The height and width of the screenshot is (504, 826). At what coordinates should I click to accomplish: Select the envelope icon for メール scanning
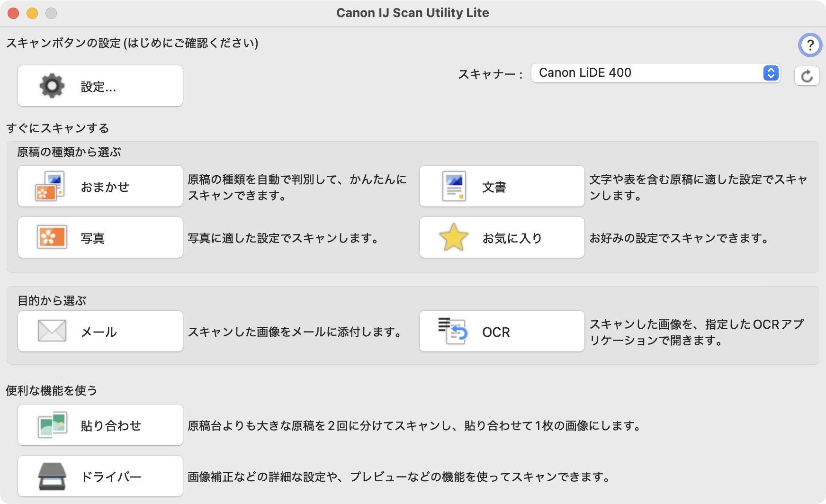point(51,331)
